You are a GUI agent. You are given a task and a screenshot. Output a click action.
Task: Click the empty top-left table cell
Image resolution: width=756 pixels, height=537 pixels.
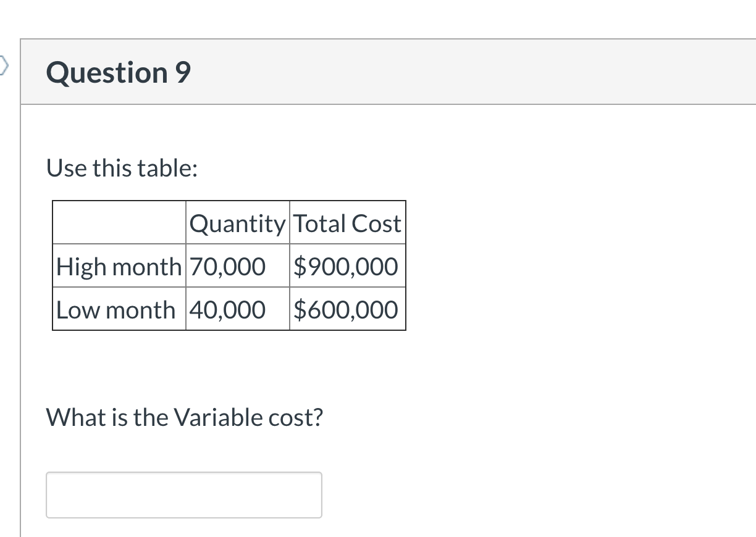[x=119, y=223]
